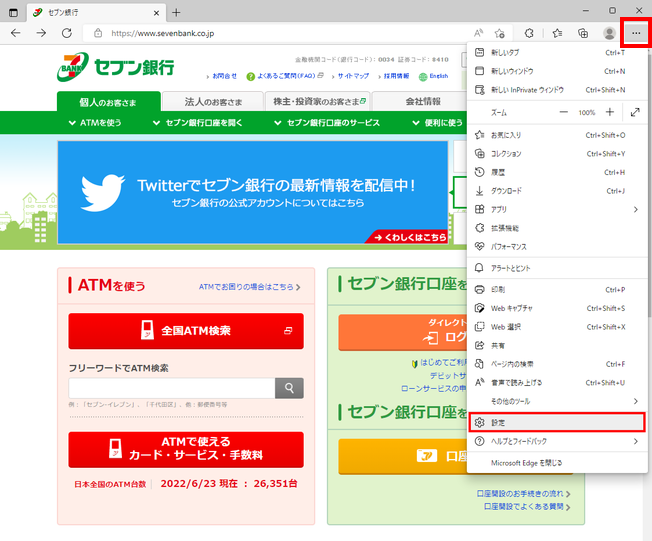The image size is (652, 541).
Task: Select 新しいタブ menu item
Action: pyautogui.click(x=557, y=52)
